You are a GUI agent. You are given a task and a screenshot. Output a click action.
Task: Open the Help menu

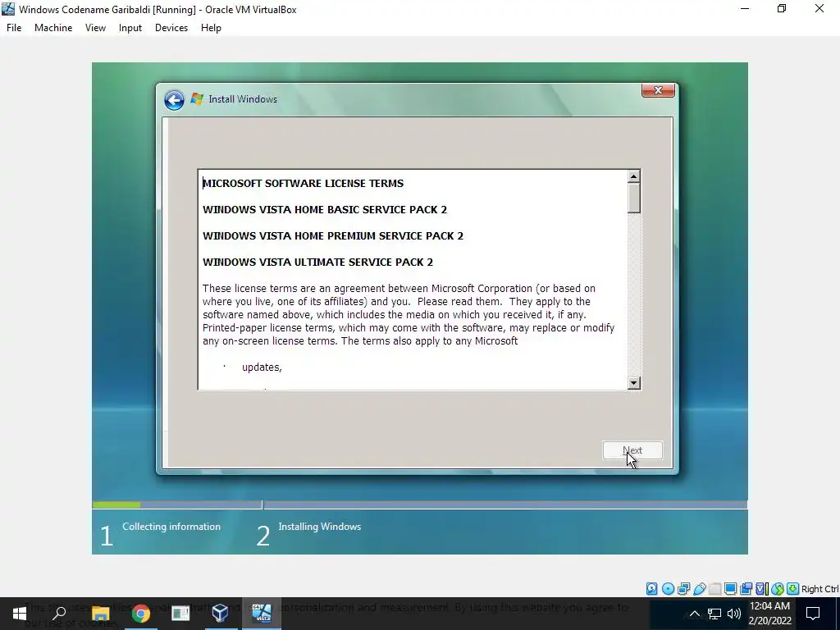tap(211, 28)
